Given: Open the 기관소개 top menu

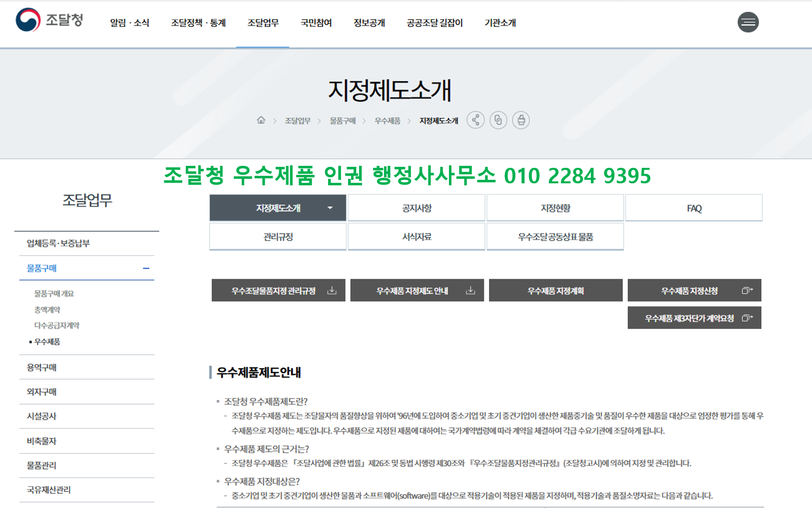Looking at the screenshot, I should [500, 23].
